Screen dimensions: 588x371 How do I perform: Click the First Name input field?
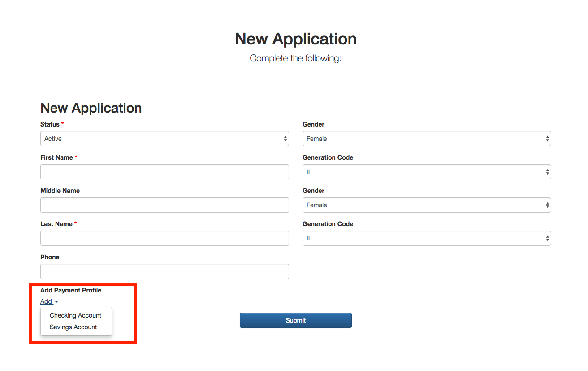(164, 172)
